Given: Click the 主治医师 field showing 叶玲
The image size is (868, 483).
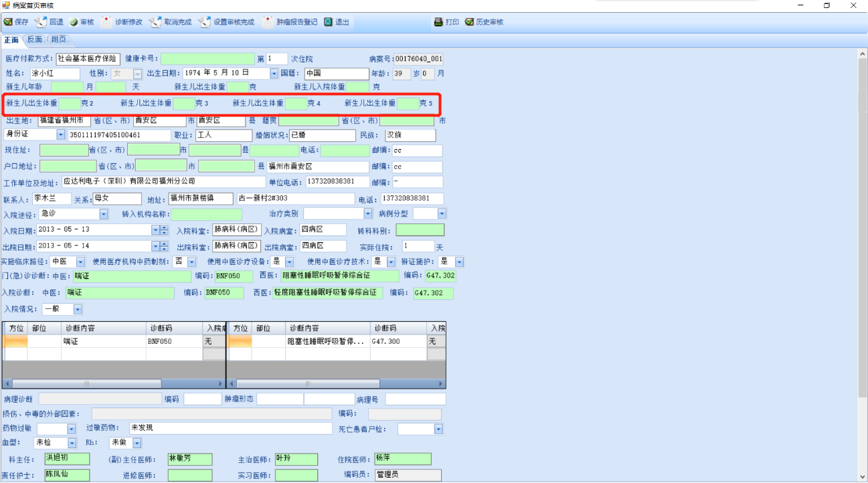Looking at the screenshot, I should click(296, 459).
